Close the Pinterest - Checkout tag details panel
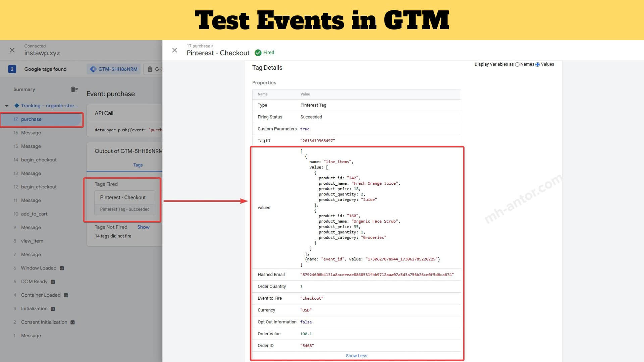 pyautogui.click(x=174, y=50)
